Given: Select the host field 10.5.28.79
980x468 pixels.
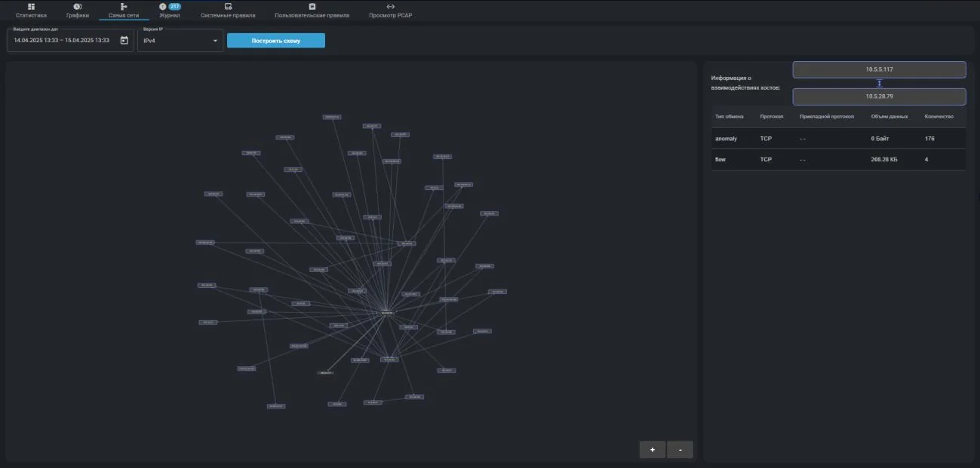Looking at the screenshot, I should coord(879,96).
